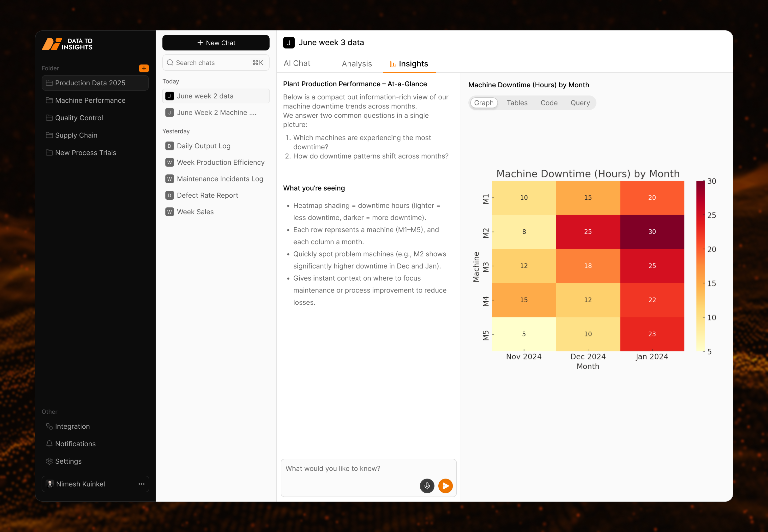
Task: Switch to the Tables view
Action: click(517, 103)
